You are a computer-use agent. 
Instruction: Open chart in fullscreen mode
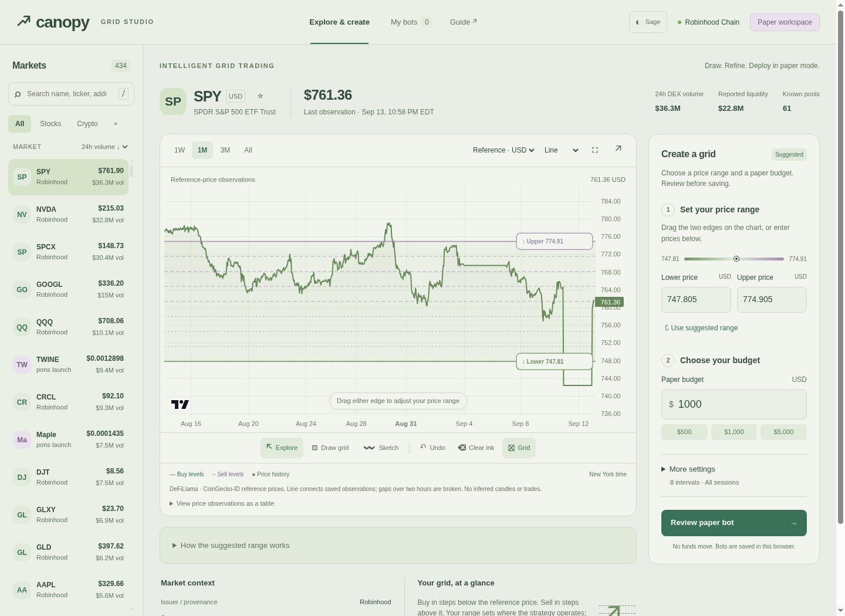point(595,150)
